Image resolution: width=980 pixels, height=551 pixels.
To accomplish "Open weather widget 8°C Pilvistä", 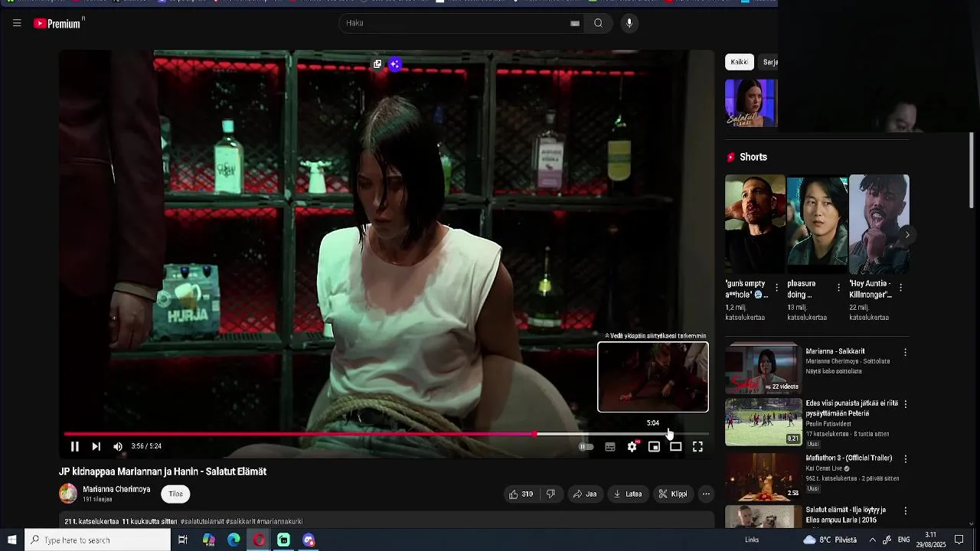I will [x=830, y=540].
